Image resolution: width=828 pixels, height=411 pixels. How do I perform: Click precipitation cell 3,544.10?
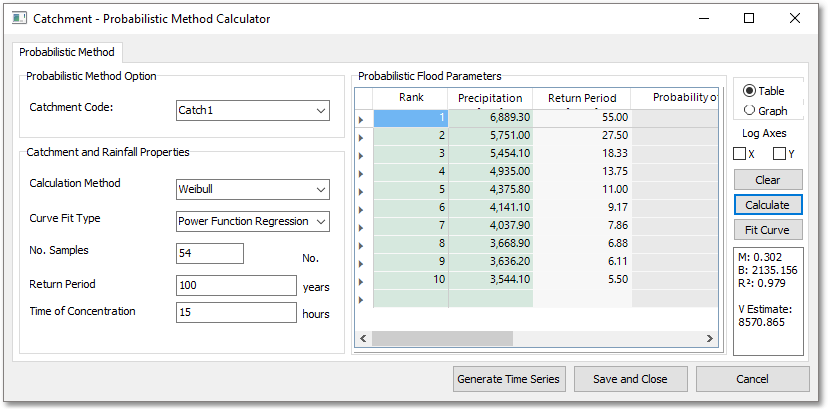tap(491, 279)
